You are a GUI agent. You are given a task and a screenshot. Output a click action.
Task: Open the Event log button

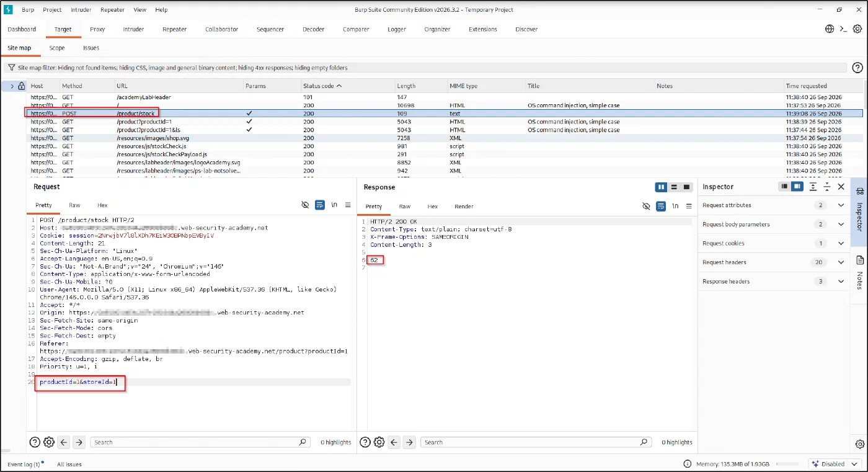[x=25, y=464]
